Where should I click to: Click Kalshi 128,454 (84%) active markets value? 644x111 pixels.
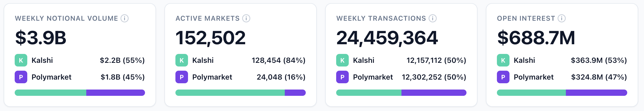[x=278, y=60]
